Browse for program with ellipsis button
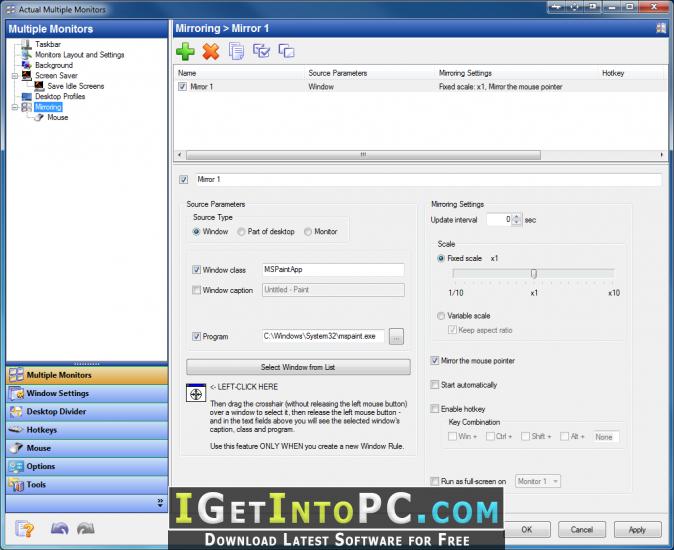674x550 pixels. click(x=396, y=336)
